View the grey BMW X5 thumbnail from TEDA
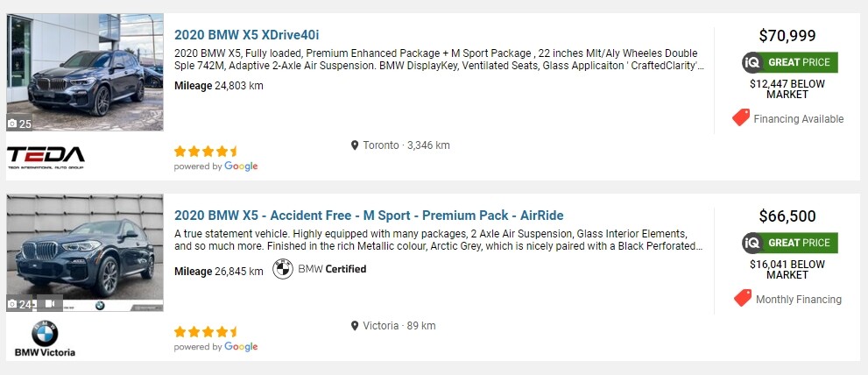The width and height of the screenshot is (868, 375). [x=85, y=70]
